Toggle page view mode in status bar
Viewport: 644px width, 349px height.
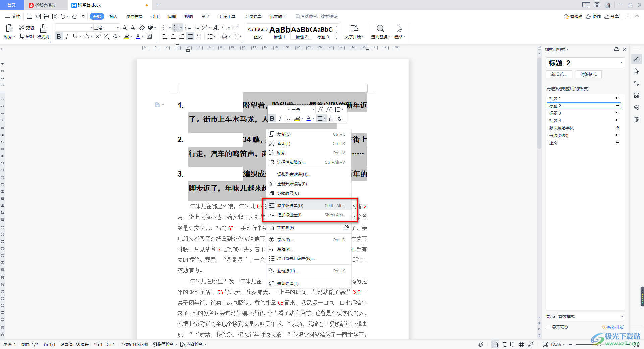[495, 344]
